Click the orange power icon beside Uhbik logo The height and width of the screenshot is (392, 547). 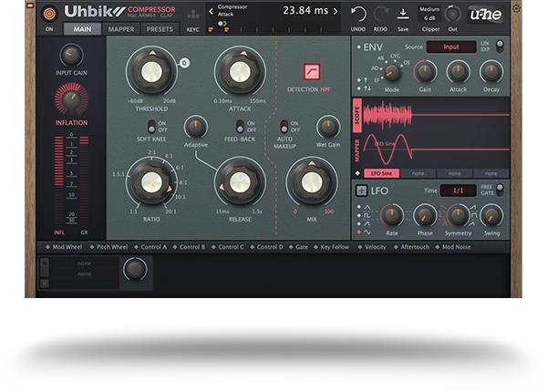[48, 13]
